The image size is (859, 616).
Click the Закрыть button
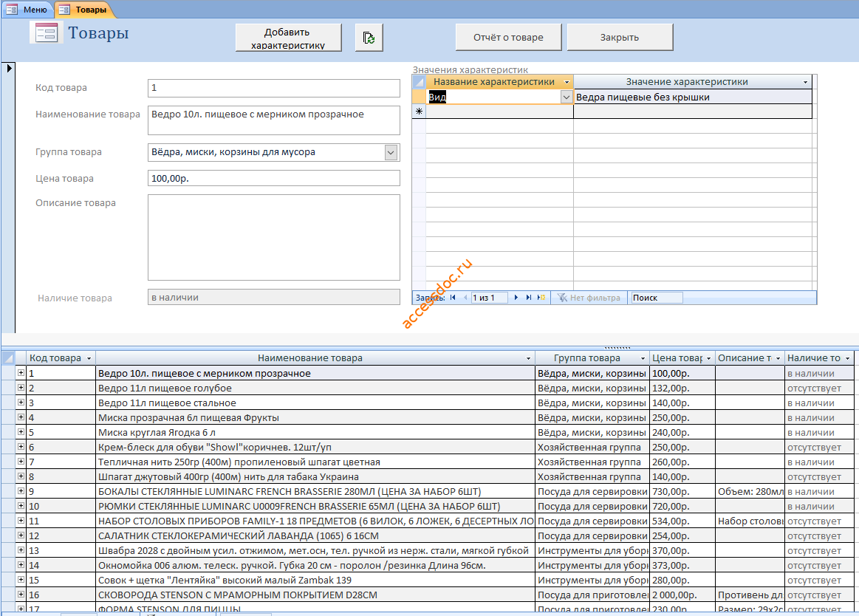(620, 37)
